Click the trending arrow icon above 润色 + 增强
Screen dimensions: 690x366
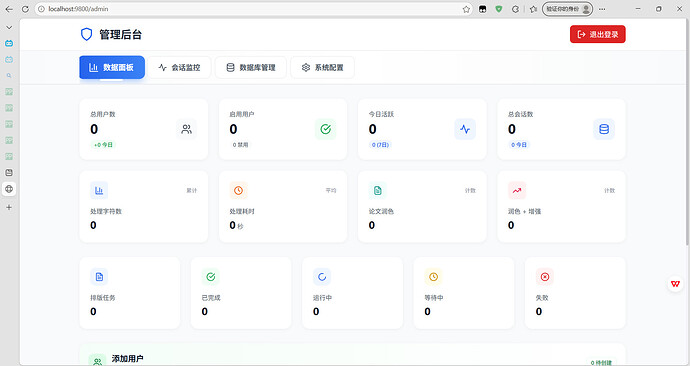(x=517, y=190)
